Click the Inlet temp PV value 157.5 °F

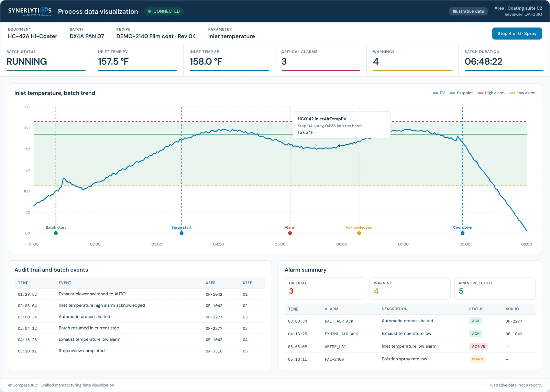tap(113, 62)
